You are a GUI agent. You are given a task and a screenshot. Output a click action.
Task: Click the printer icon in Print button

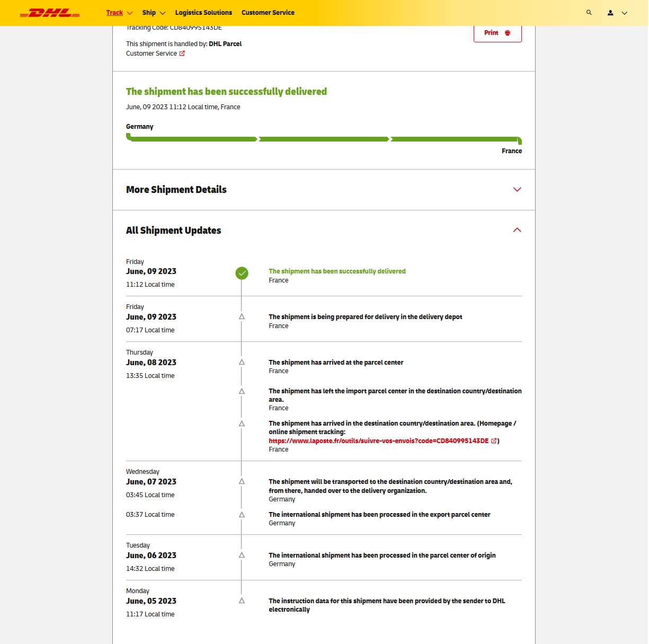click(x=508, y=33)
